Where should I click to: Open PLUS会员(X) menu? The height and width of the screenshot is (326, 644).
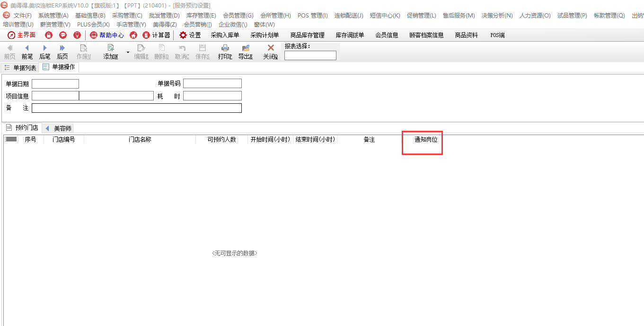coord(93,24)
